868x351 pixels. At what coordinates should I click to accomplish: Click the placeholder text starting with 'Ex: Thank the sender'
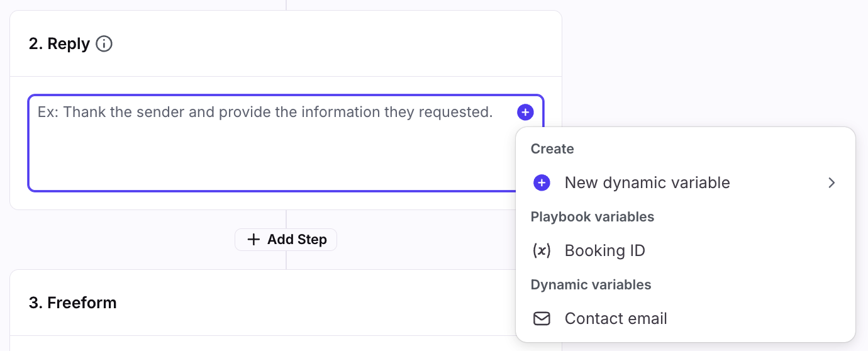pos(265,112)
